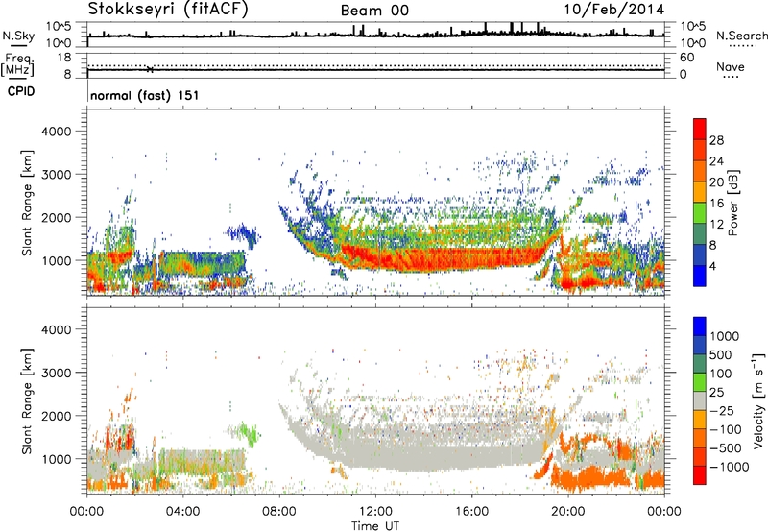Click the velocity colorbar label "-25"
This screenshot has height=532, width=768.
(722, 411)
